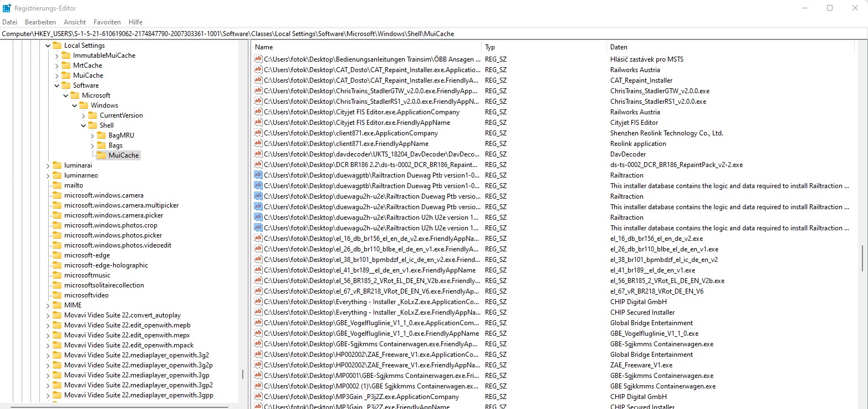The width and height of the screenshot is (868, 409).
Task: Click the value icon for MP0001 GBE-Sgjkmms entry
Action: point(258,376)
